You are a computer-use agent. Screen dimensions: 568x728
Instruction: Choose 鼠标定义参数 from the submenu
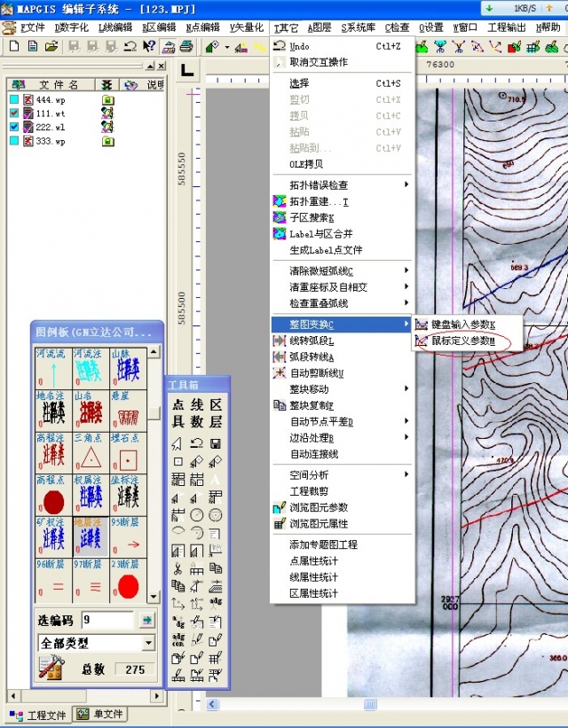coord(461,341)
